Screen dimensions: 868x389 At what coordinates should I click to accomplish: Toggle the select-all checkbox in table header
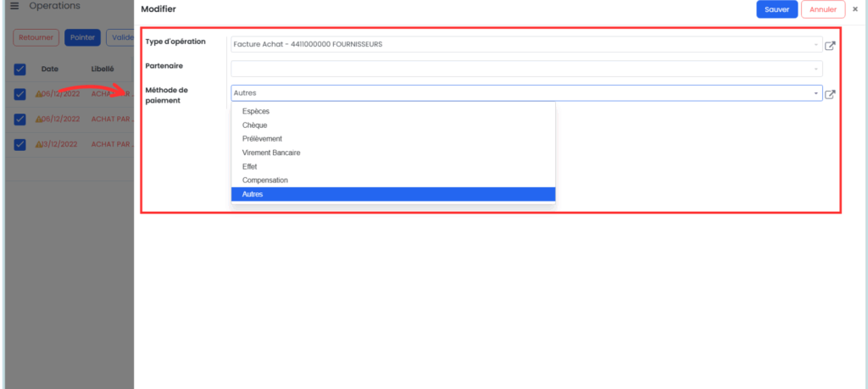(x=20, y=69)
